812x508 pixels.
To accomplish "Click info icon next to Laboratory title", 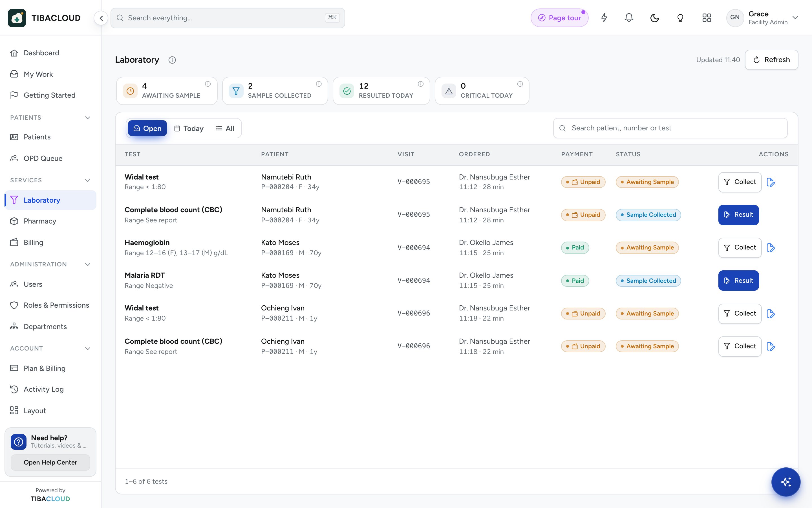I will pos(172,60).
